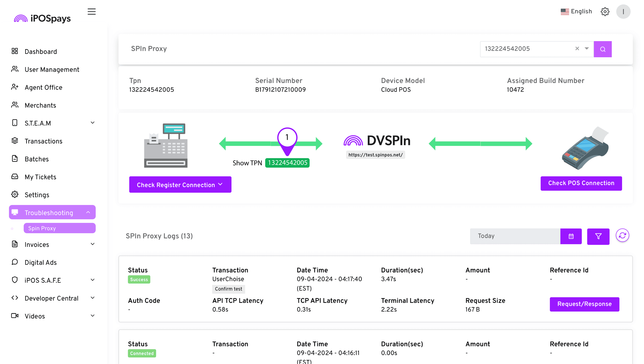This screenshot has height=364, width=644.
Task: Click the Success status badge
Action: tap(139, 280)
